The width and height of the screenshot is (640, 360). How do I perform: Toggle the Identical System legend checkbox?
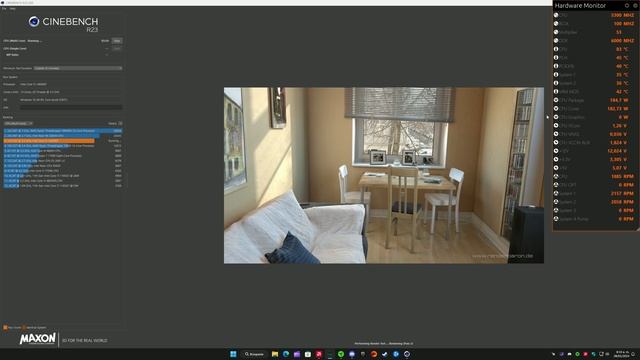24,327
